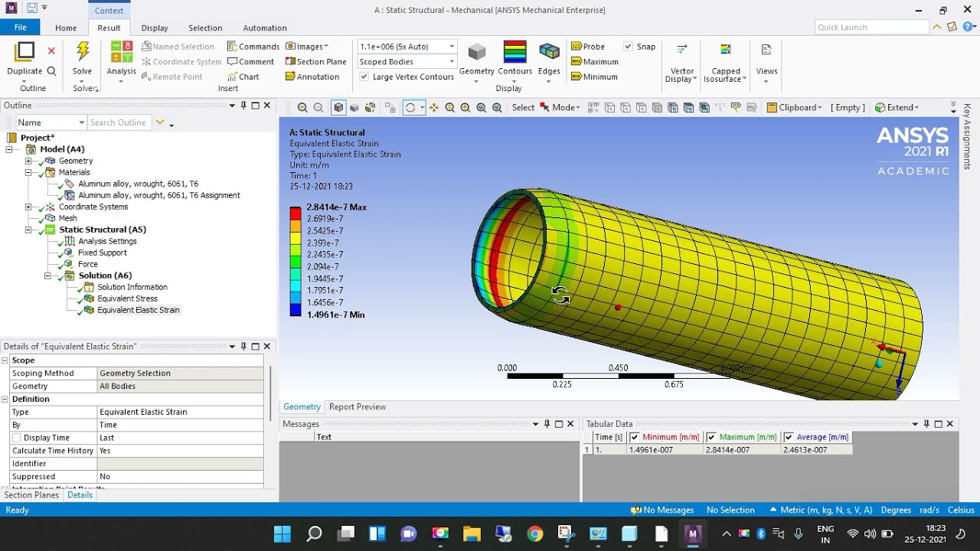This screenshot has width=980, height=551.
Task: Show the Maximum value label
Action: (x=595, y=62)
